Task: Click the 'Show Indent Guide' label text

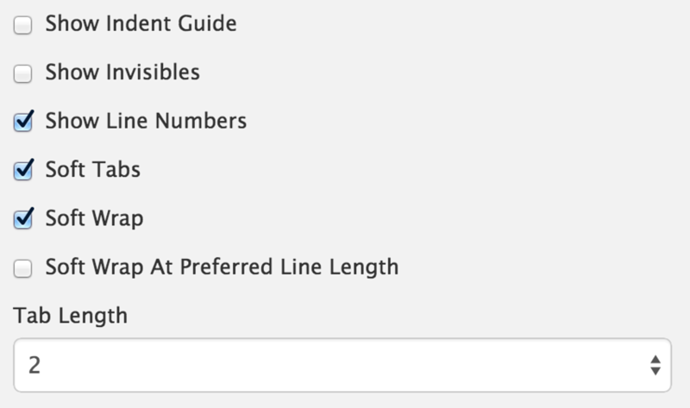Action: (141, 24)
